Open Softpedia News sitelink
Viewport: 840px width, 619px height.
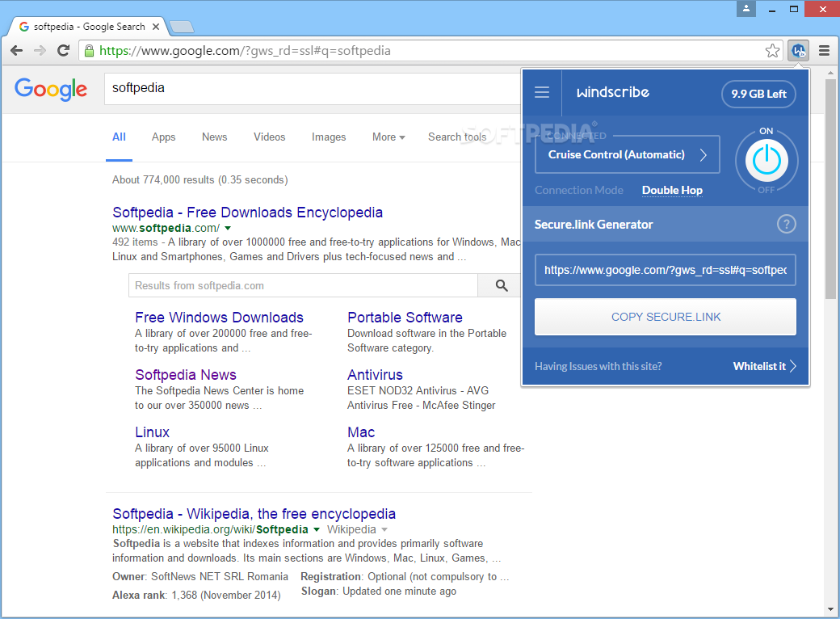click(x=185, y=375)
